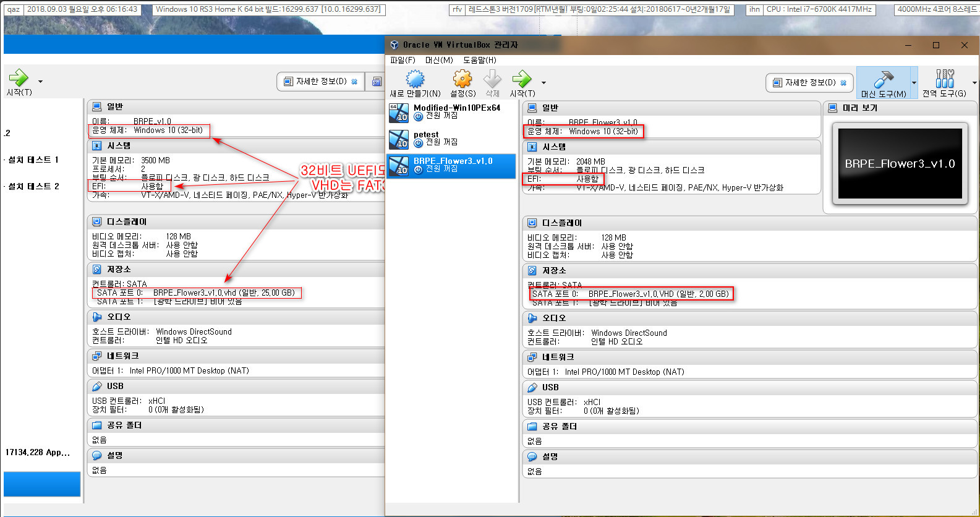Click Windows DirectSound text in front window

coord(629,333)
